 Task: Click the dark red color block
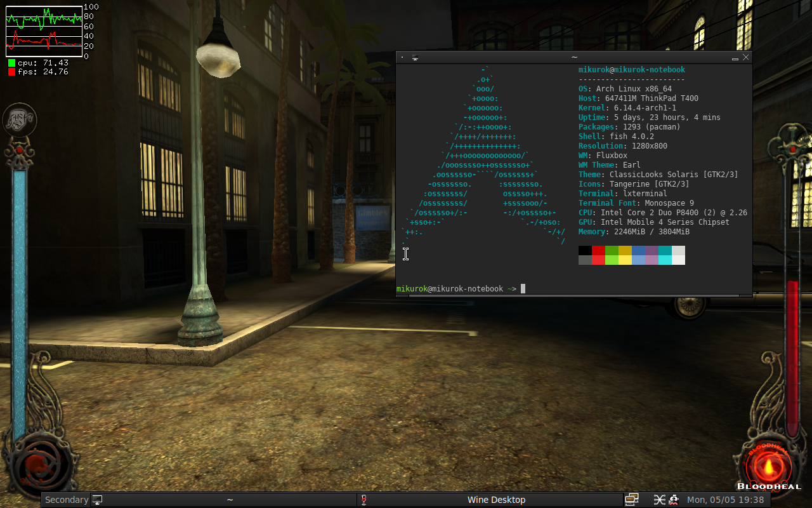tap(598, 251)
